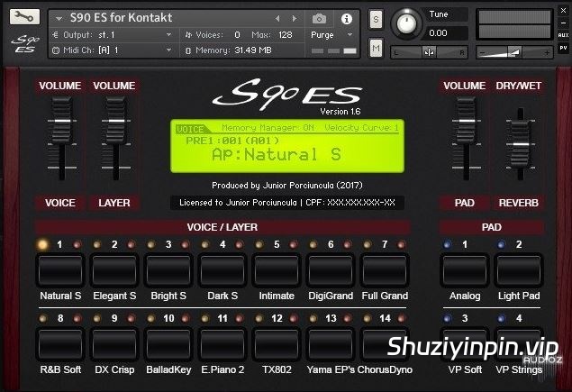This screenshot has width=572, height=392.
Task: Open the Output st. 1 dropdown
Action: pyautogui.click(x=168, y=35)
